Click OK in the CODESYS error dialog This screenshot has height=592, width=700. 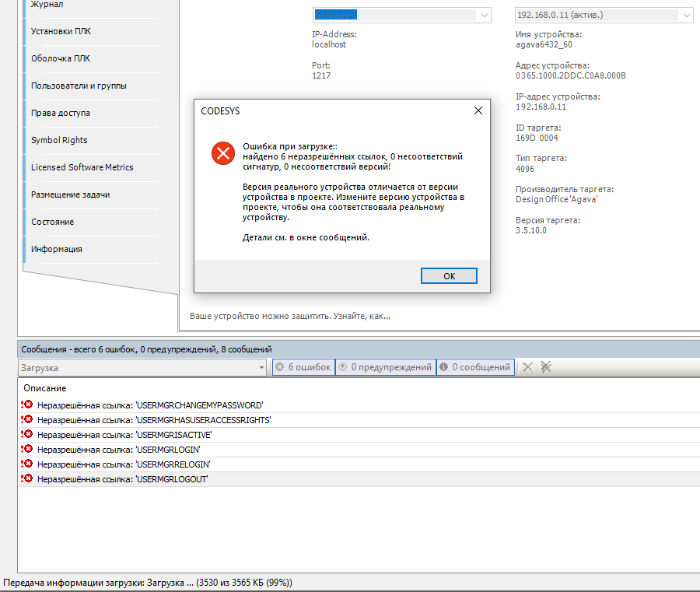(x=449, y=276)
